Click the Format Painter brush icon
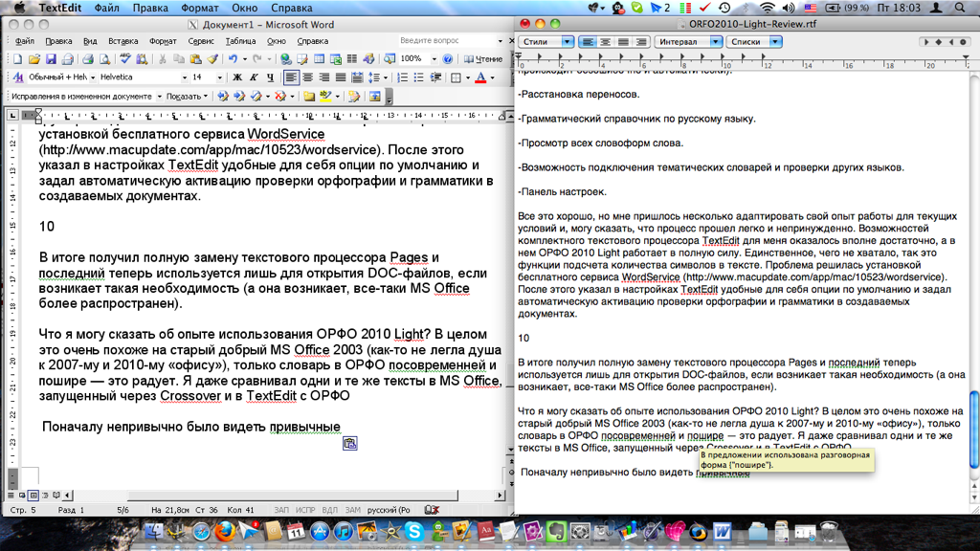Image resolution: width=980 pixels, height=551 pixels. (212, 59)
